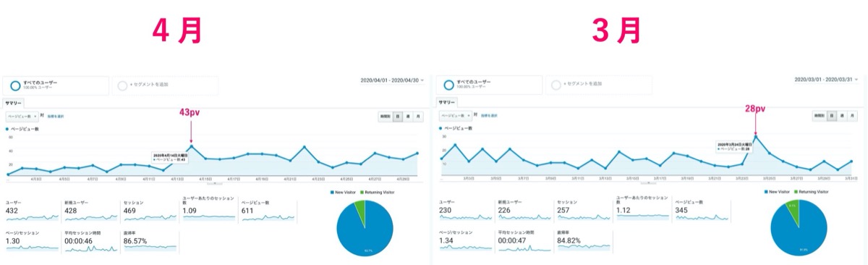Viewport: 868px width, 265px height.
Task: Switch to the サマリー tab in April report
Action: tap(12, 104)
